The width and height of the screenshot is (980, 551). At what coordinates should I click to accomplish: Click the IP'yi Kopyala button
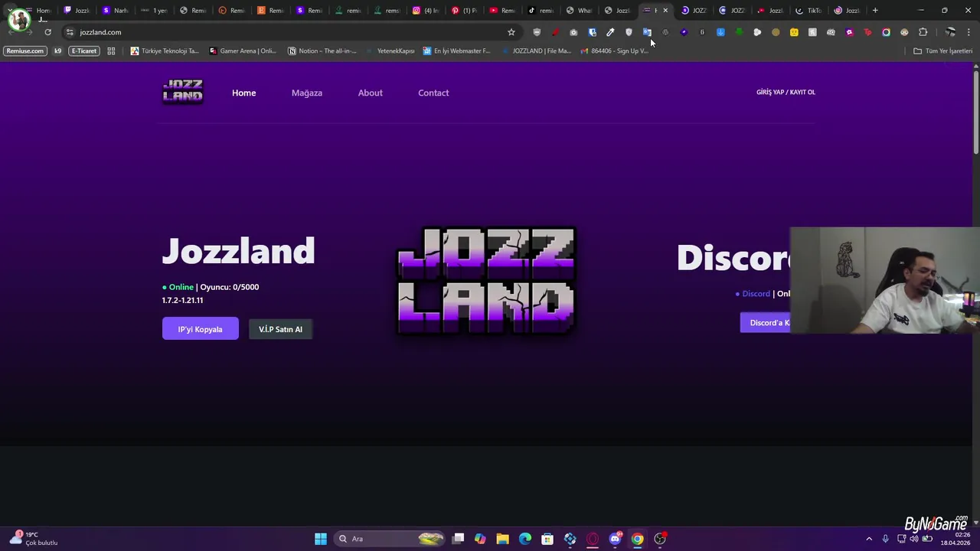[x=200, y=329]
